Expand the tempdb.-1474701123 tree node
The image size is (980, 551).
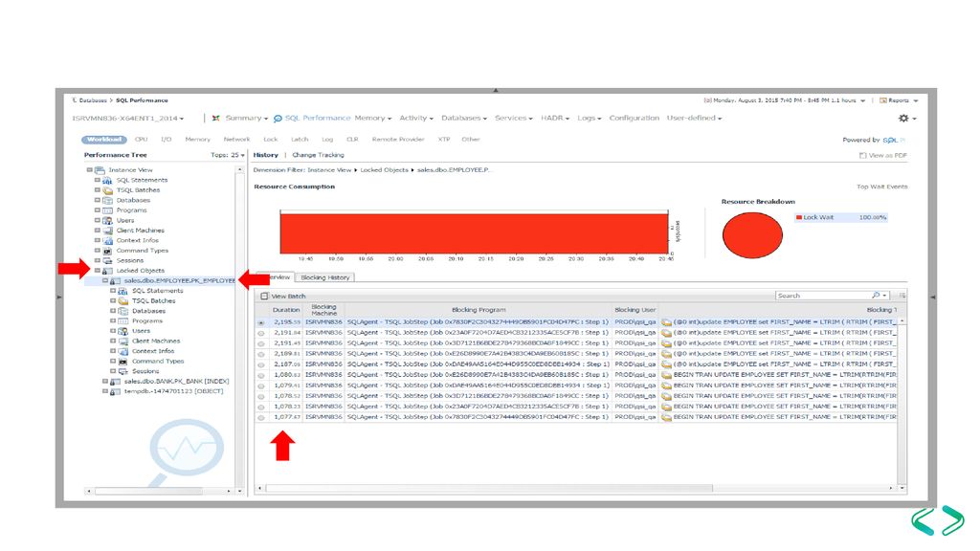point(105,391)
